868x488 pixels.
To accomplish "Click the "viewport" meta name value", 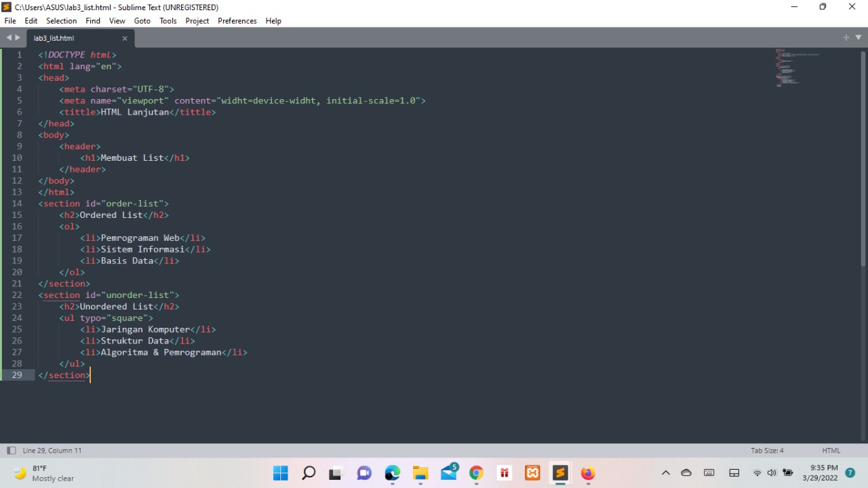I will 143,100.
